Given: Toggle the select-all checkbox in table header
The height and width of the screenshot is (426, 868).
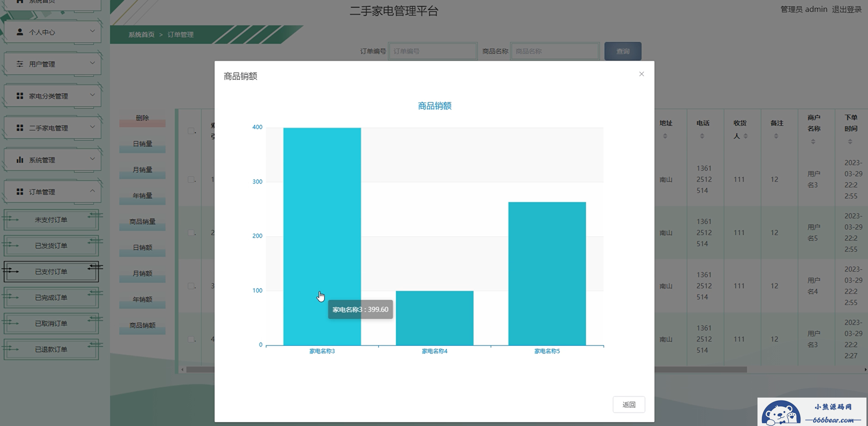Looking at the screenshot, I should (x=191, y=131).
